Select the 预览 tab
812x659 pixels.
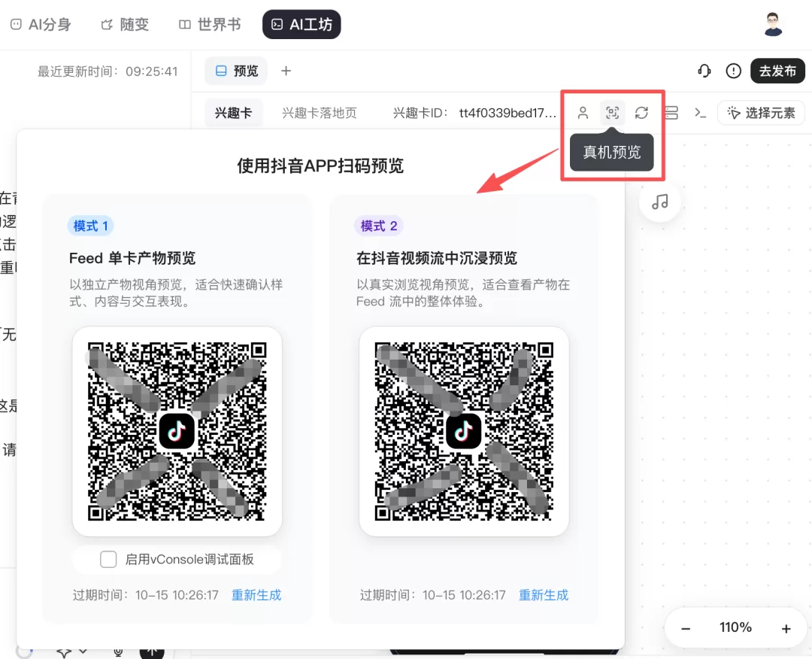pos(236,71)
